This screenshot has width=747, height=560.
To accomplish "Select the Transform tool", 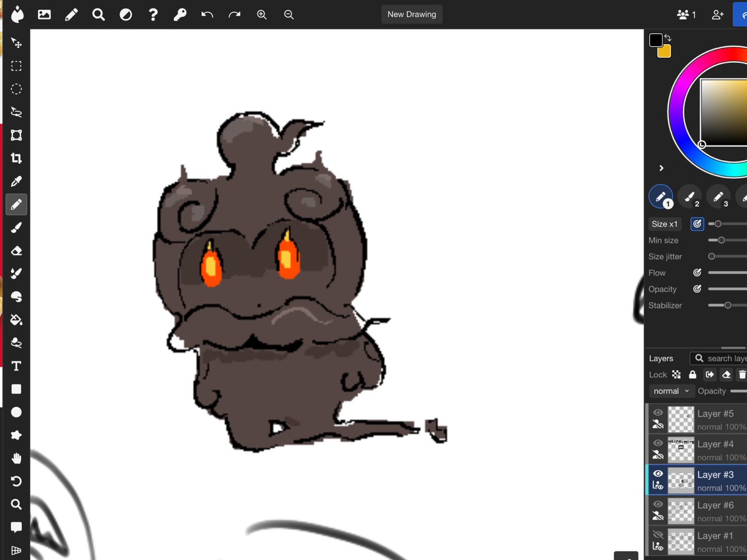I will click(x=16, y=135).
